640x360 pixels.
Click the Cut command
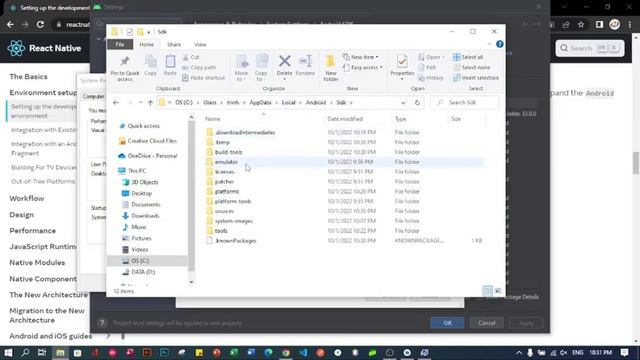pos(191,57)
